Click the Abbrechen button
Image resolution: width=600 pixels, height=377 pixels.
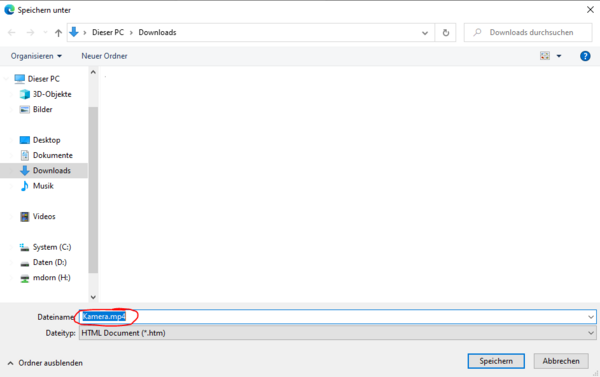click(x=561, y=361)
